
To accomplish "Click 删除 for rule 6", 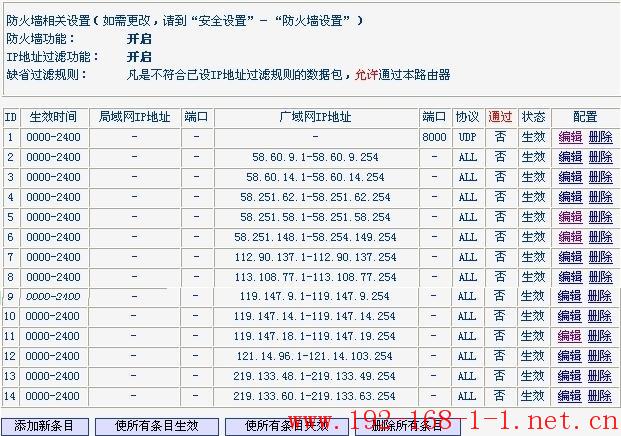I will click(x=600, y=237).
